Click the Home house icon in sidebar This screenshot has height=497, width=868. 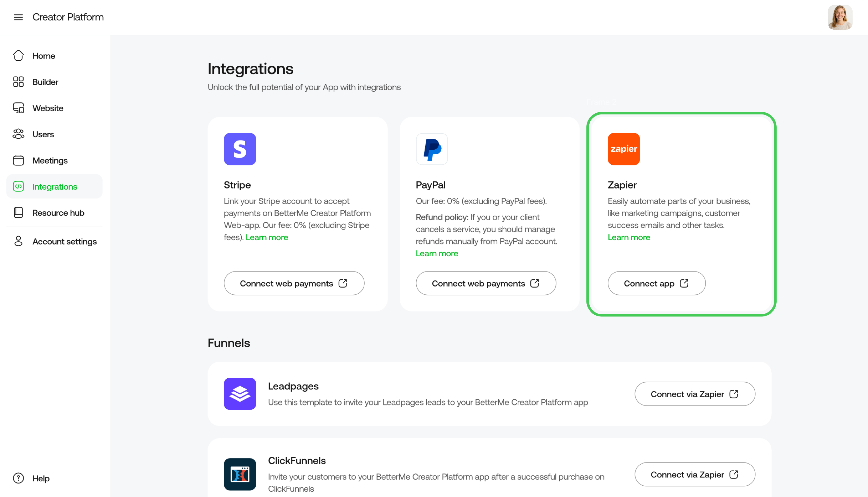18,56
